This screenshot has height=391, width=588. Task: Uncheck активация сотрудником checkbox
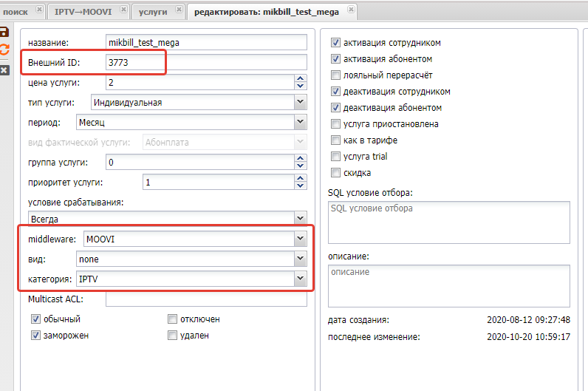(336, 43)
